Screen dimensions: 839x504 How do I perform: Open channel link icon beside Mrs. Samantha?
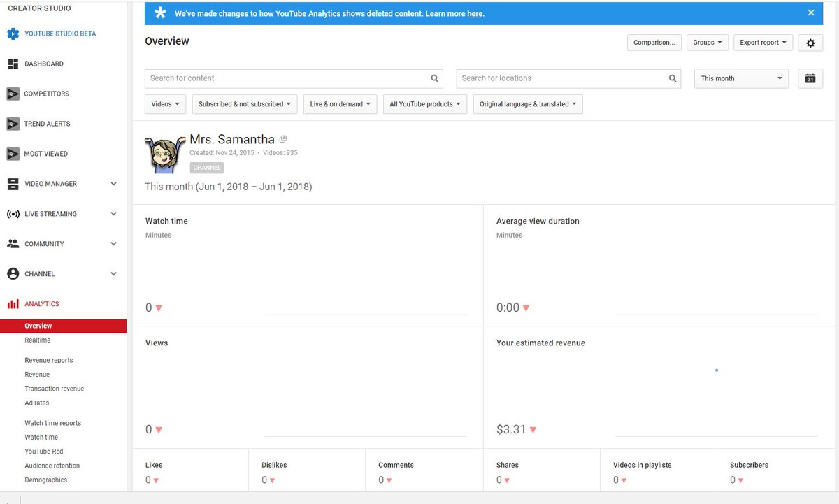pos(283,139)
